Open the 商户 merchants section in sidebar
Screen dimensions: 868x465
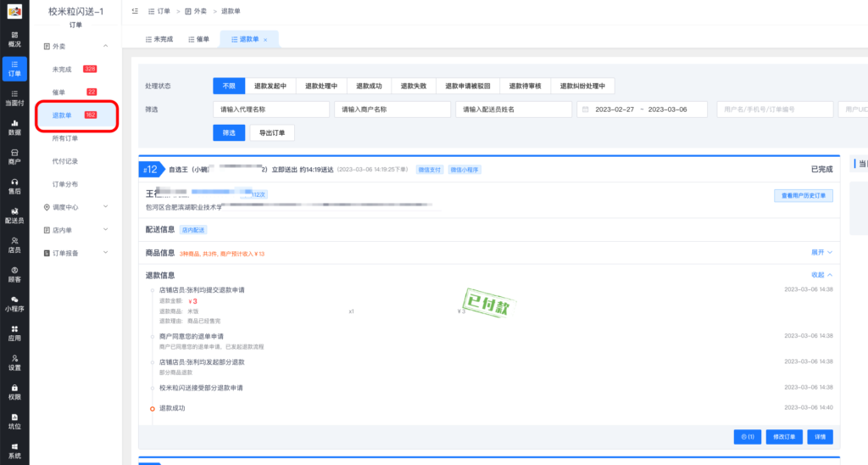(x=14, y=157)
